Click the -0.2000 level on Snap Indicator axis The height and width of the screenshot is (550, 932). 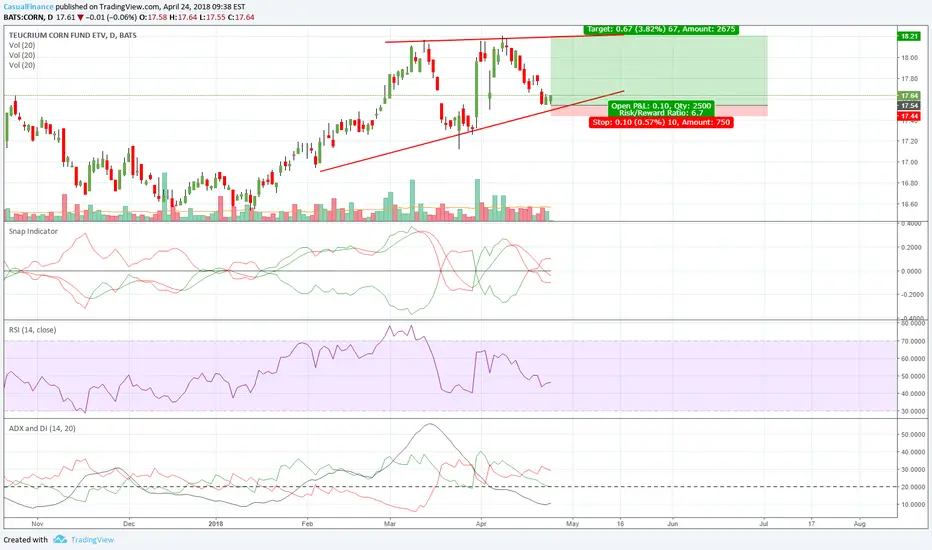912,294
